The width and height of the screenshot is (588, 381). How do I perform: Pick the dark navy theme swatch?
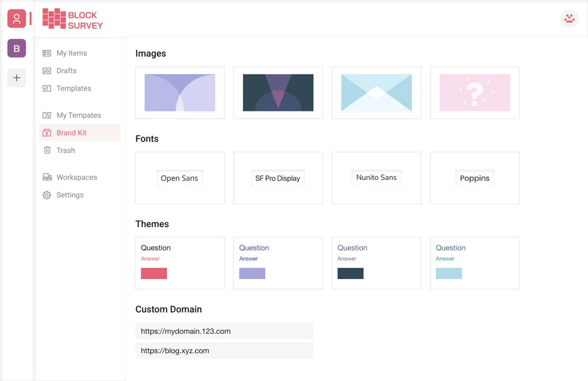coord(350,273)
